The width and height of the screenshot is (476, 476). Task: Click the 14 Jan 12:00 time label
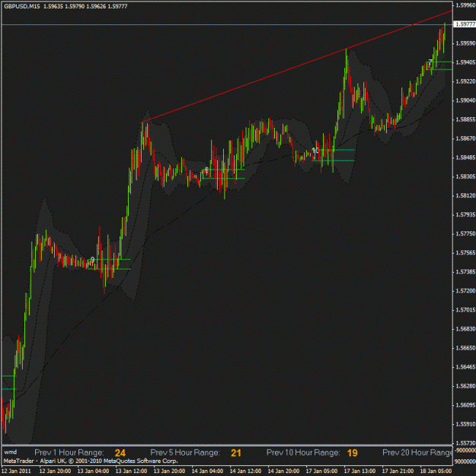pyautogui.click(x=245, y=471)
